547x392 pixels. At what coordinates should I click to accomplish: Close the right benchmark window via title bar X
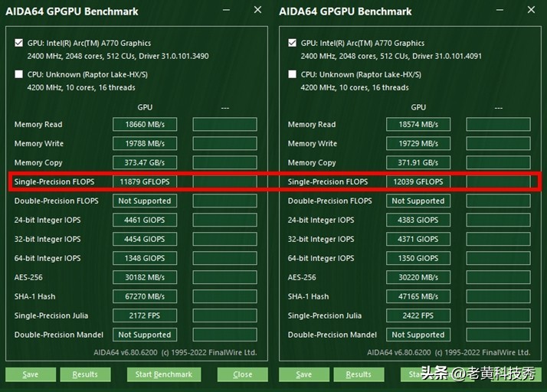click(x=531, y=11)
